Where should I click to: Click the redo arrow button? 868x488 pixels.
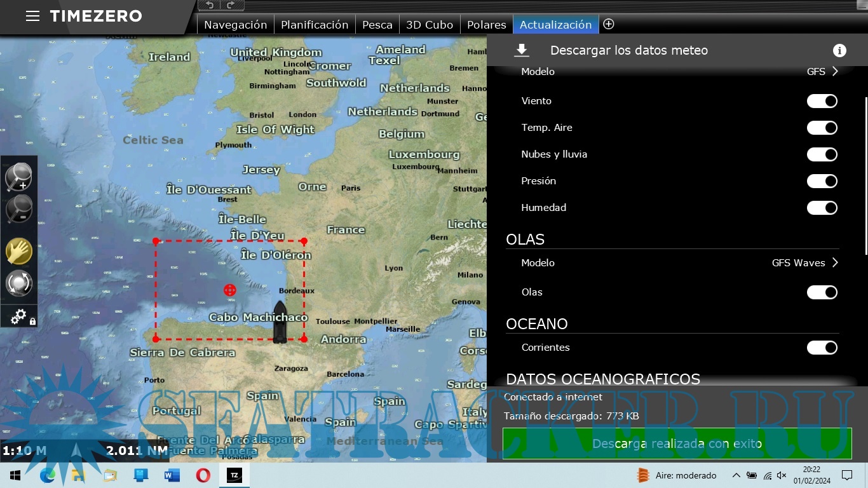pyautogui.click(x=231, y=5)
